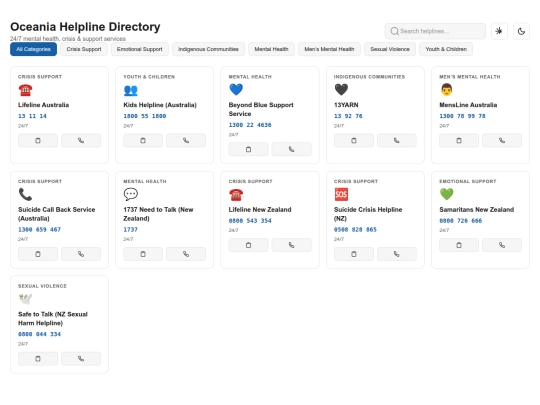Show Youth & Children helplines
Image resolution: width=540 pixels, height=405 pixels.
446,49
